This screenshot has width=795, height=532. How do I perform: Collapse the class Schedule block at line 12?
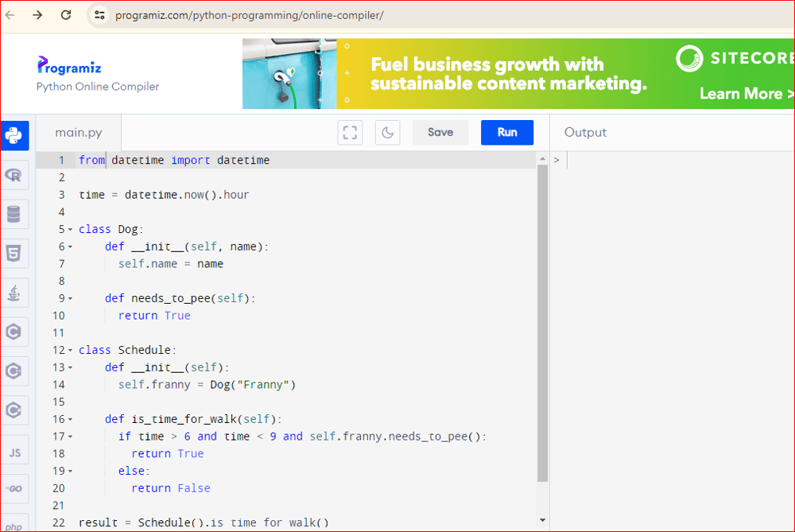[x=71, y=351]
